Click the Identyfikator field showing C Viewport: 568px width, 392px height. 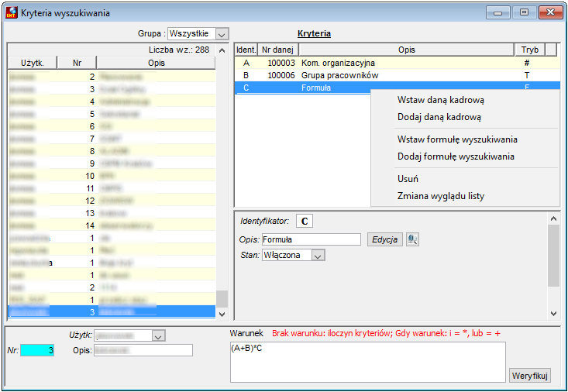[x=305, y=221]
